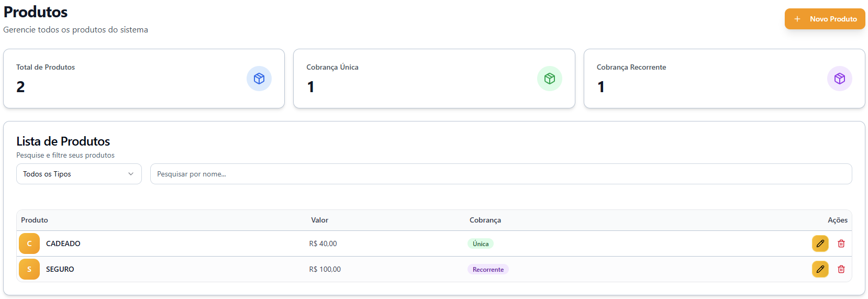Open the Todos os Tipos dropdown
The image size is (868, 299).
(x=79, y=174)
